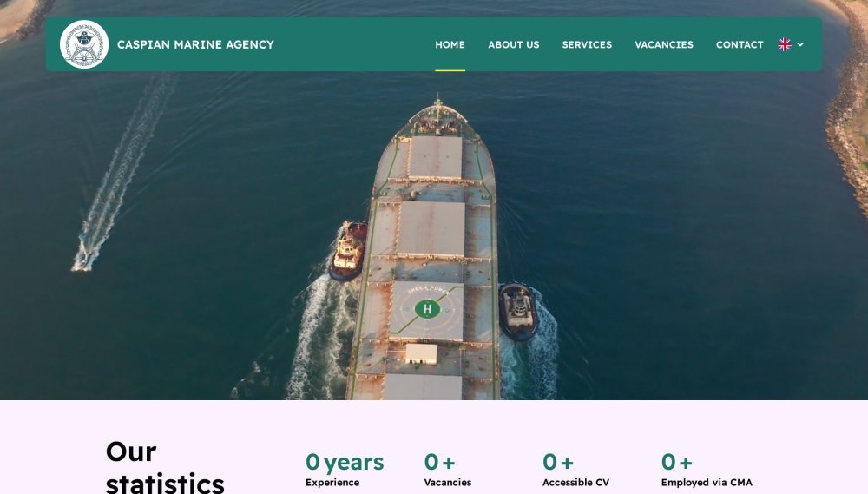Click the red tugboat beside the ship

349,250
